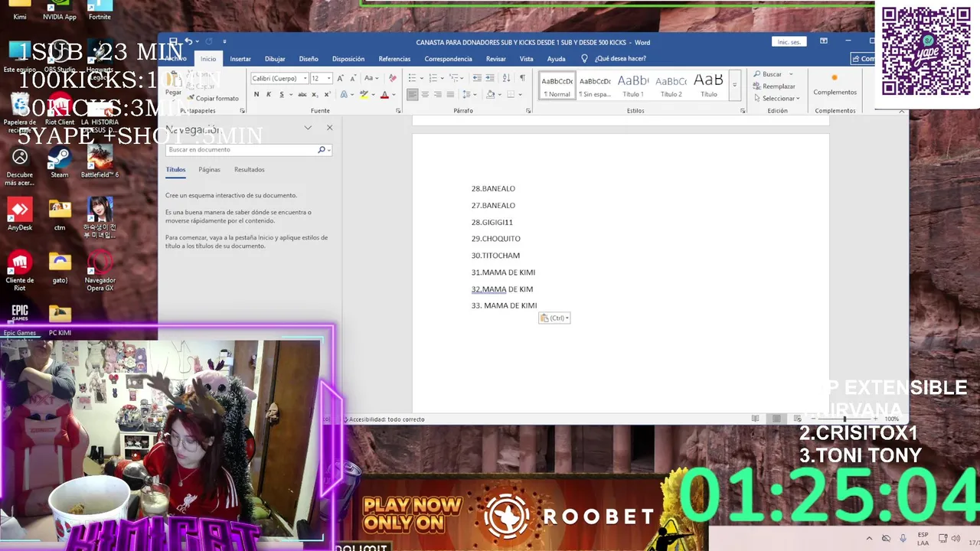The width and height of the screenshot is (980, 551).
Task: Open the Seleccionar dropdown
Action: 777,98
